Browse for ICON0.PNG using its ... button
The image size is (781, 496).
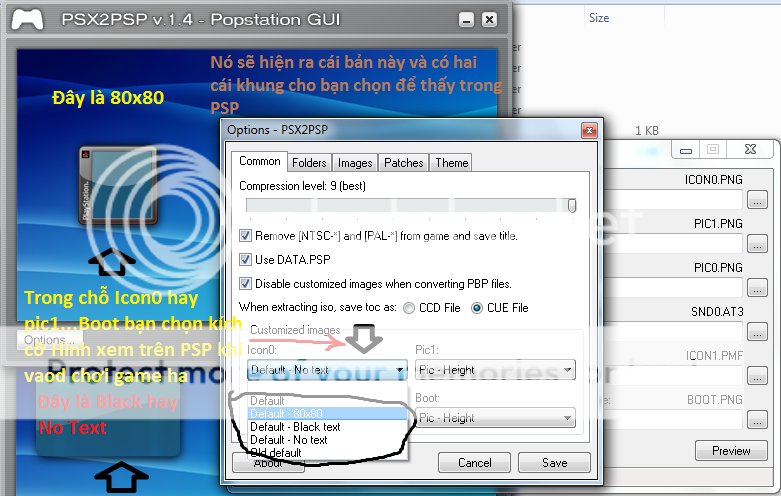coord(757,200)
